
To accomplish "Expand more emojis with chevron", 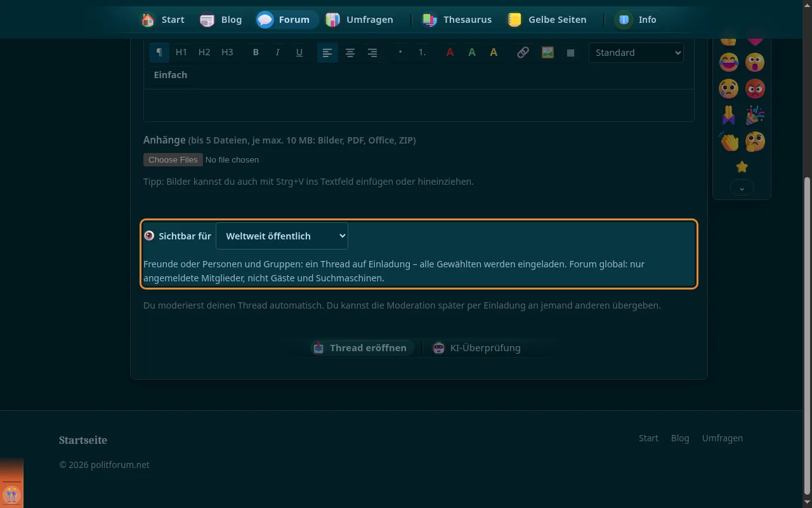I will point(742,188).
